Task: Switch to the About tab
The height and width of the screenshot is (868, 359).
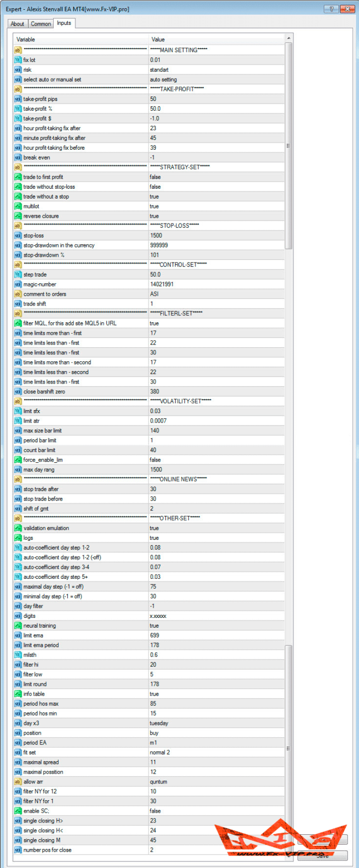Action: click(x=17, y=24)
